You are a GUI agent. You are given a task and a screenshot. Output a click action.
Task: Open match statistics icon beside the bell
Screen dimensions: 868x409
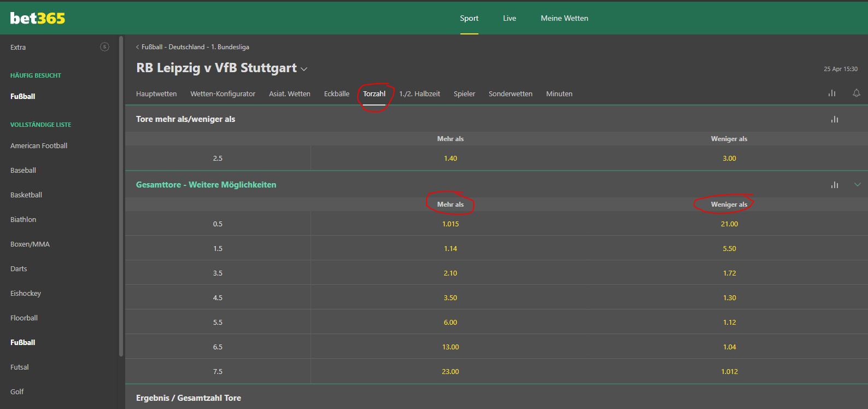832,93
